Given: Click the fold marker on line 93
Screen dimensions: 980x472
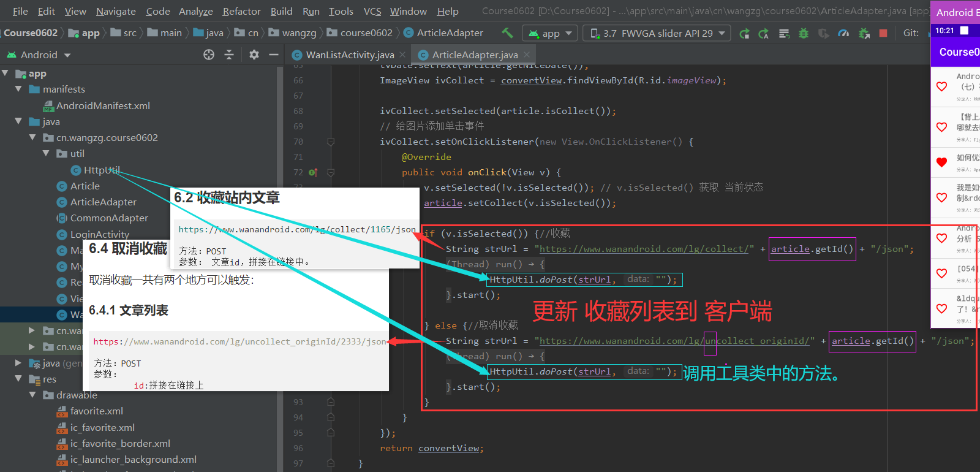Looking at the screenshot, I should [x=331, y=402].
